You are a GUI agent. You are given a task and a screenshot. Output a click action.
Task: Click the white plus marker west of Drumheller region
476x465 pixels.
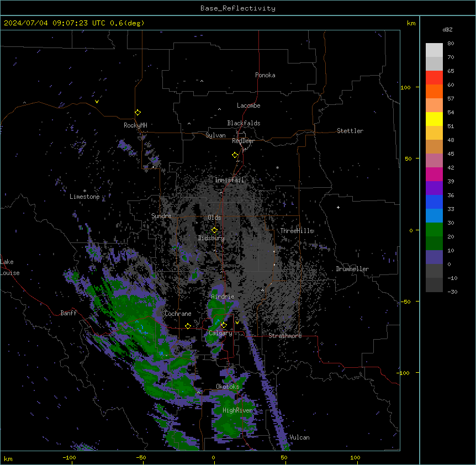pos(338,207)
